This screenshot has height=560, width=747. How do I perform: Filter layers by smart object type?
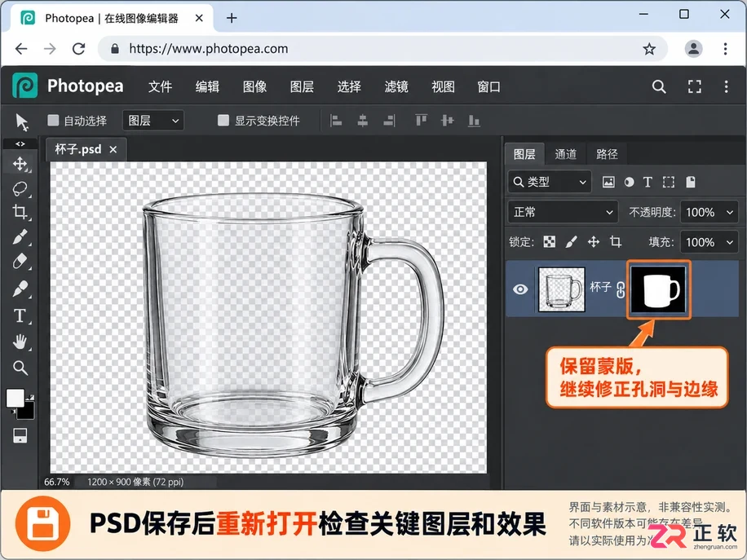pyautogui.click(x=690, y=182)
